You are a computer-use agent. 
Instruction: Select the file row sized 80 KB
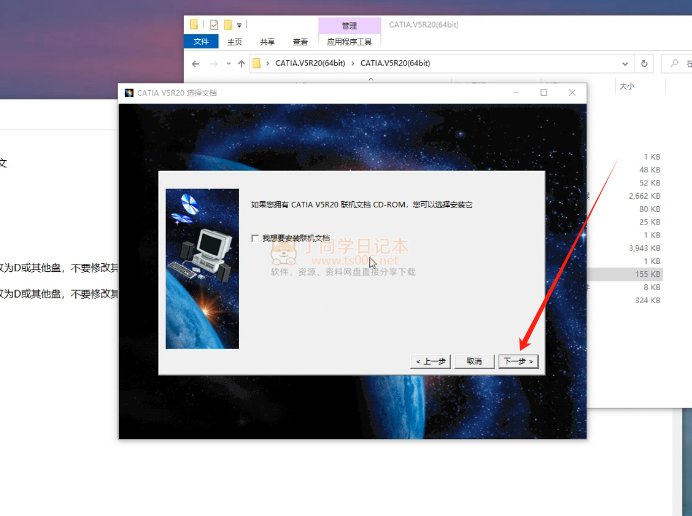(625, 209)
